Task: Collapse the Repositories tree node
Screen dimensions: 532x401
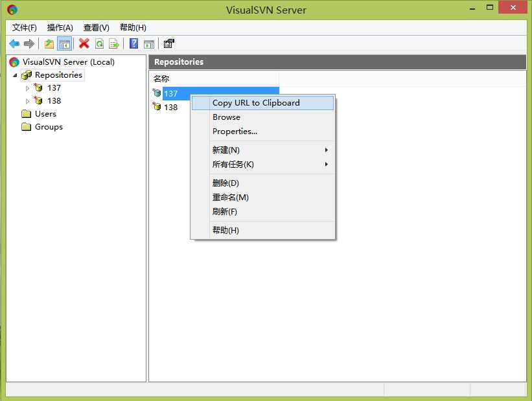Action: [15, 75]
